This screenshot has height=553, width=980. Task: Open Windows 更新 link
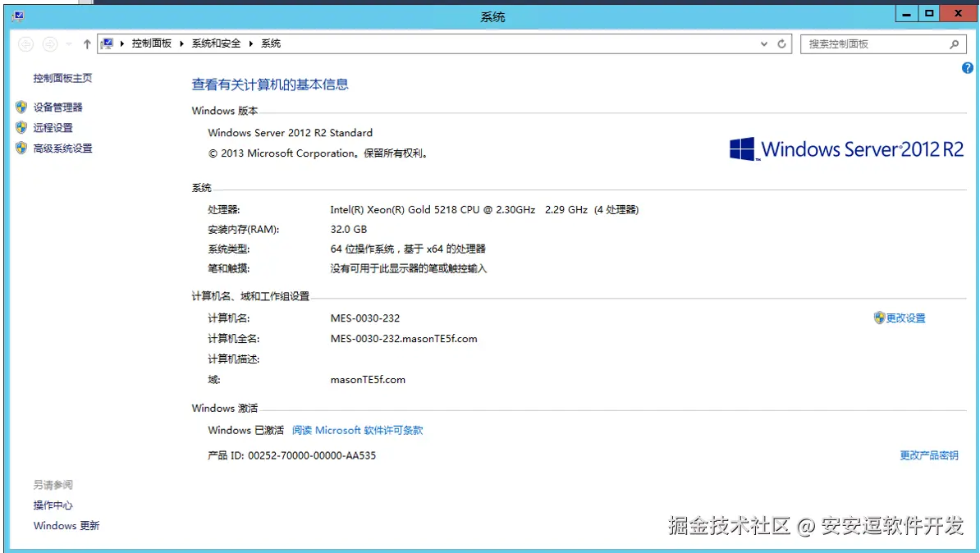click(66, 525)
